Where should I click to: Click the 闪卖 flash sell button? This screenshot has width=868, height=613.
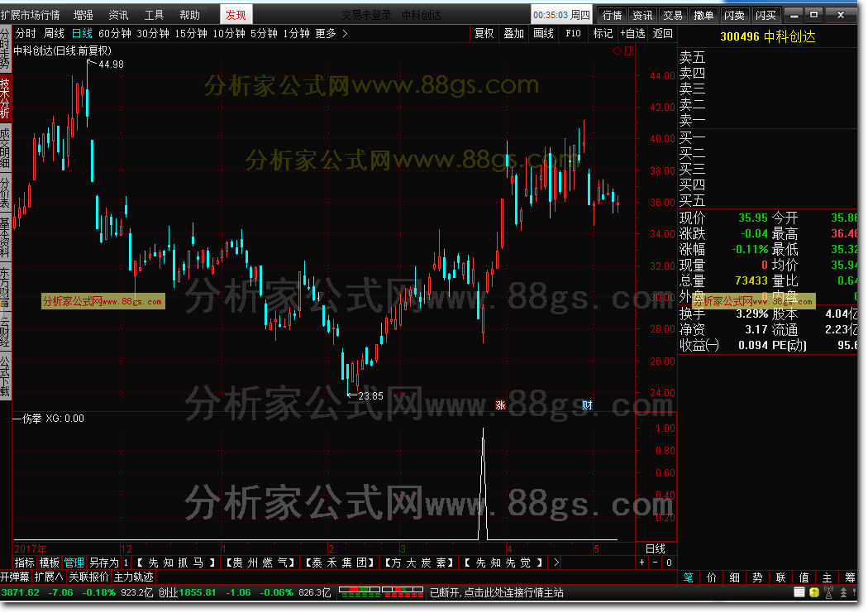click(x=735, y=15)
